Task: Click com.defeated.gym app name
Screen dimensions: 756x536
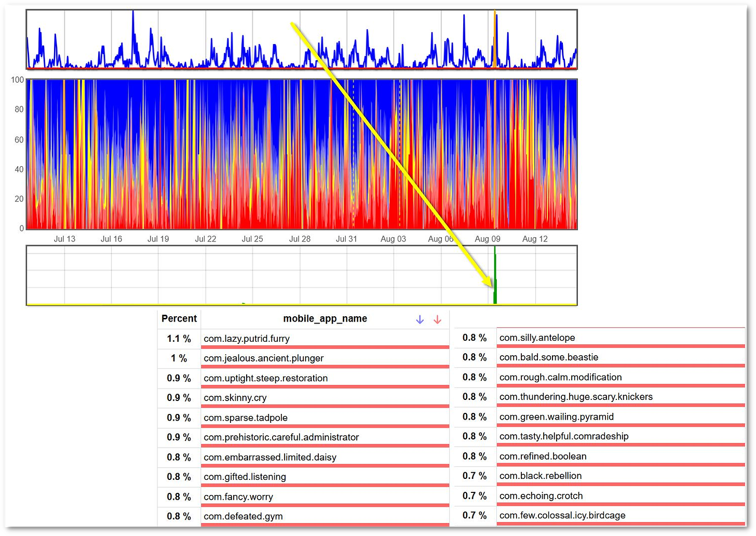Action: pos(244,516)
